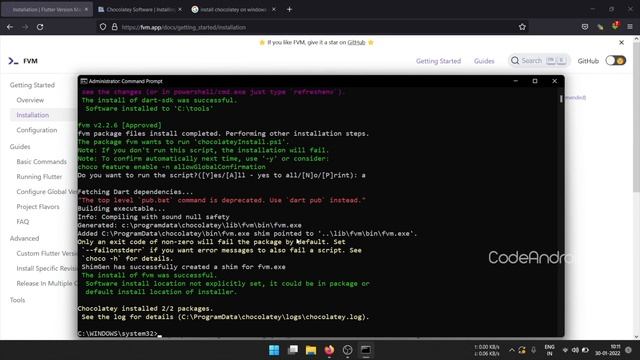This screenshot has width=640, height=360.
Task: Click the microphone tray icon
Action: coord(533,350)
